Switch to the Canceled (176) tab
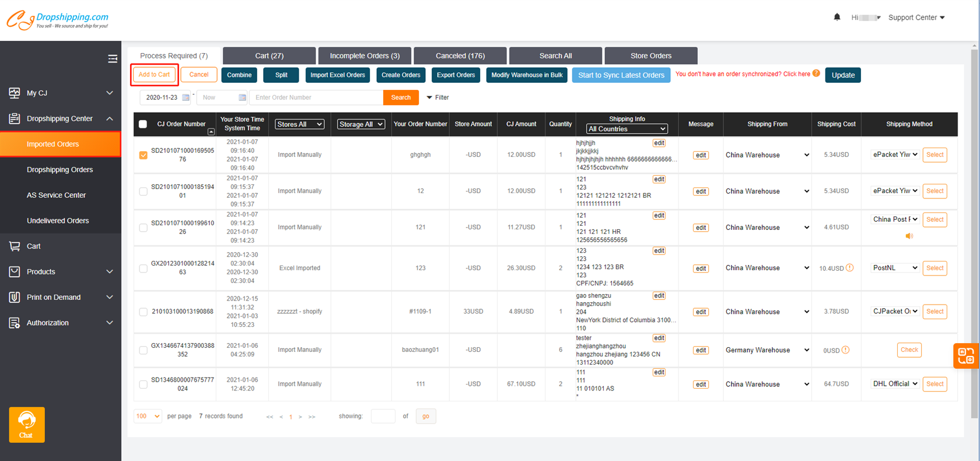 click(x=460, y=56)
